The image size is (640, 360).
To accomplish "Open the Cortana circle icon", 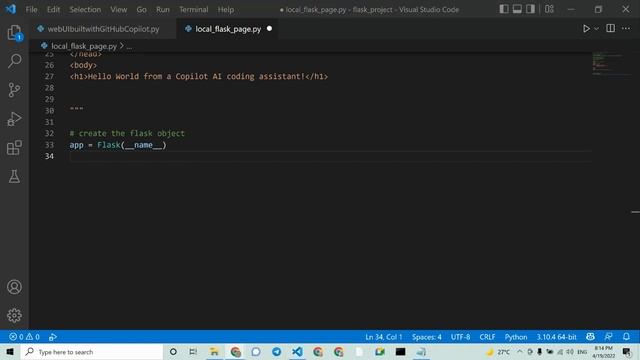I will point(173,351).
